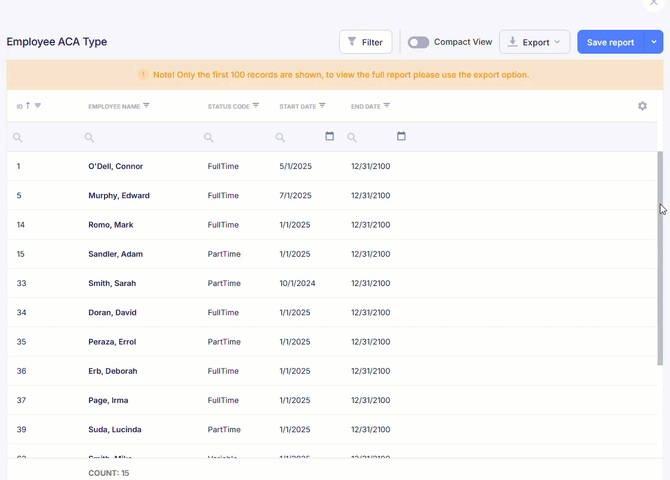Click the EMPLOYEE NAME column header

(x=114, y=106)
